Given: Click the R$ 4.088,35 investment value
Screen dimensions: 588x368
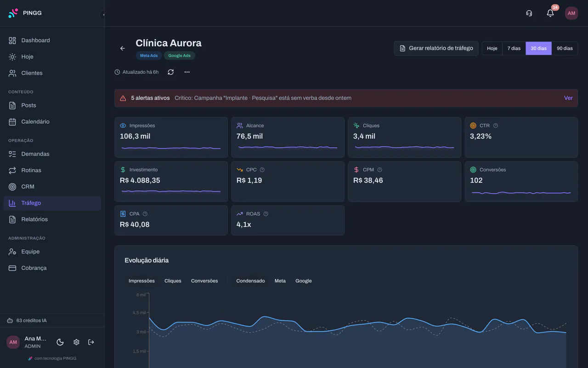Looking at the screenshot, I should pyautogui.click(x=140, y=180).
